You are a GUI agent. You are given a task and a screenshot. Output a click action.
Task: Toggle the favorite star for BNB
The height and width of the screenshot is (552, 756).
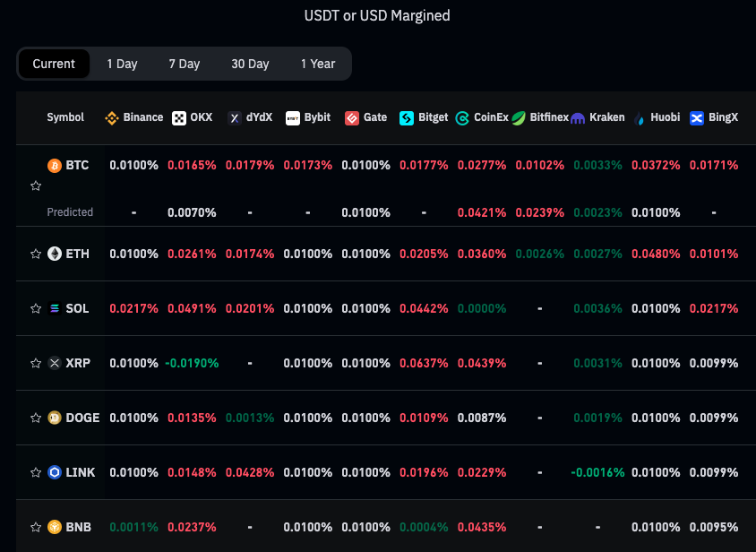36,527
